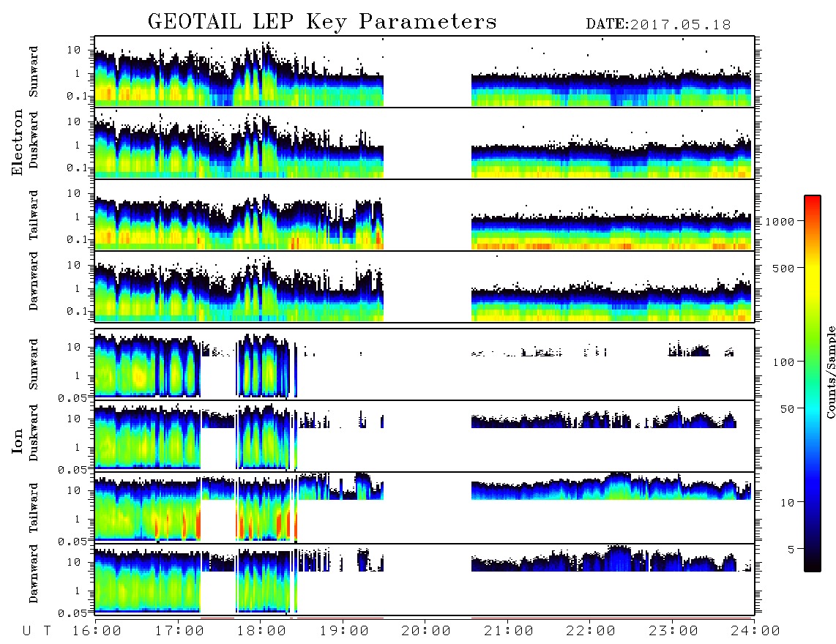Click the DATE:2017.05.18 label
The height and width of the screenshot is (644, 836).
[658, 25]
